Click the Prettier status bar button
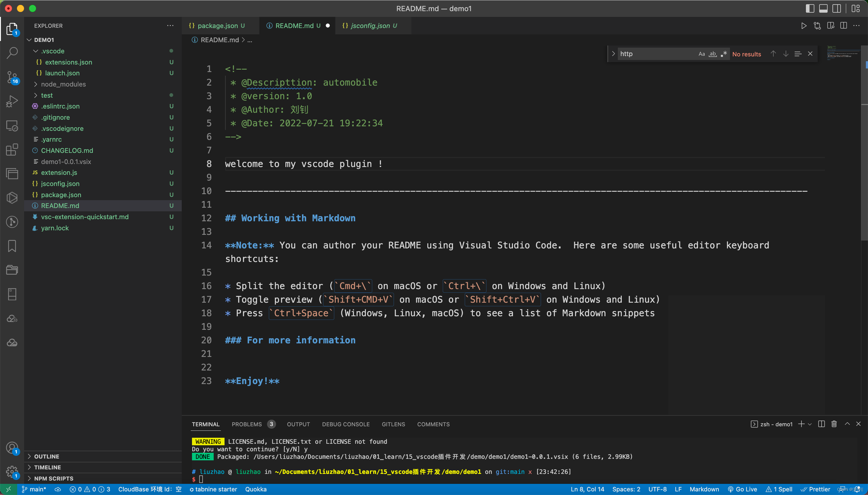This screenshot has height=495, width=868. click(x=815, y=489)
